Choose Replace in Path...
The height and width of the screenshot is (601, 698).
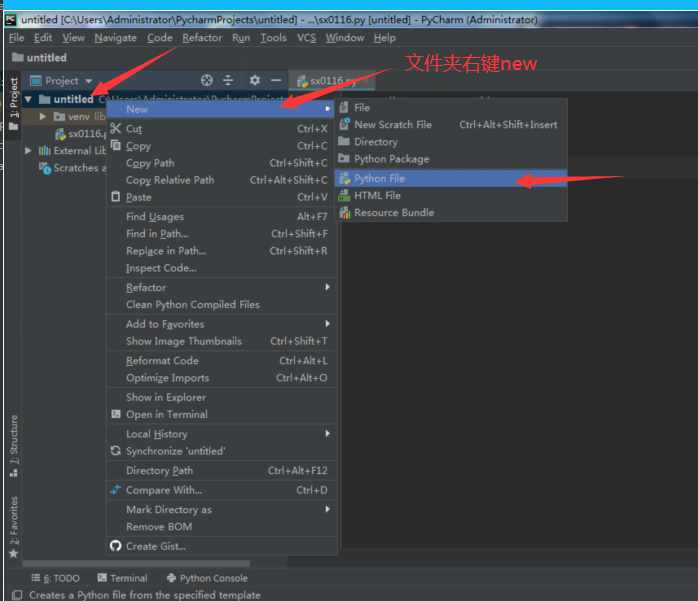222,251
